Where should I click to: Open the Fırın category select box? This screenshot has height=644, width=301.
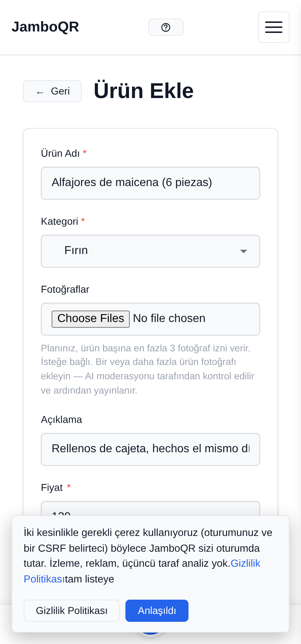(x=150, y=251)
